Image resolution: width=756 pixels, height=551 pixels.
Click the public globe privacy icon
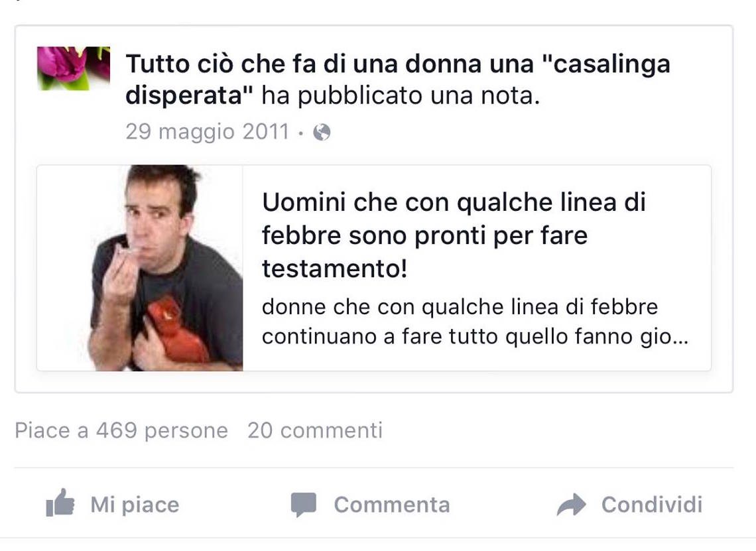pos(322,132)
